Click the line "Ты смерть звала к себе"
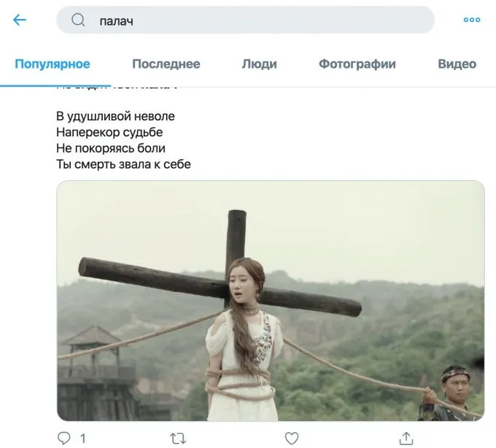496x448 pixels. (123, 164)
